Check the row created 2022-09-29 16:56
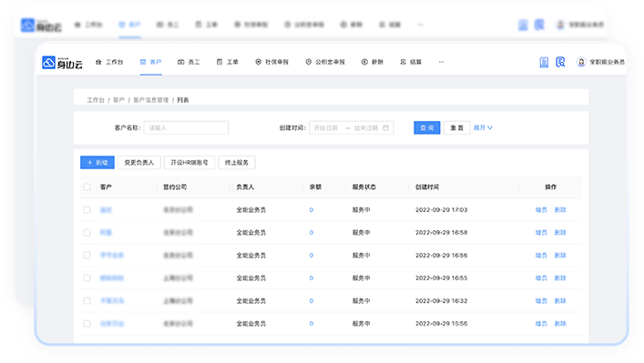 (x=87, y=255)
